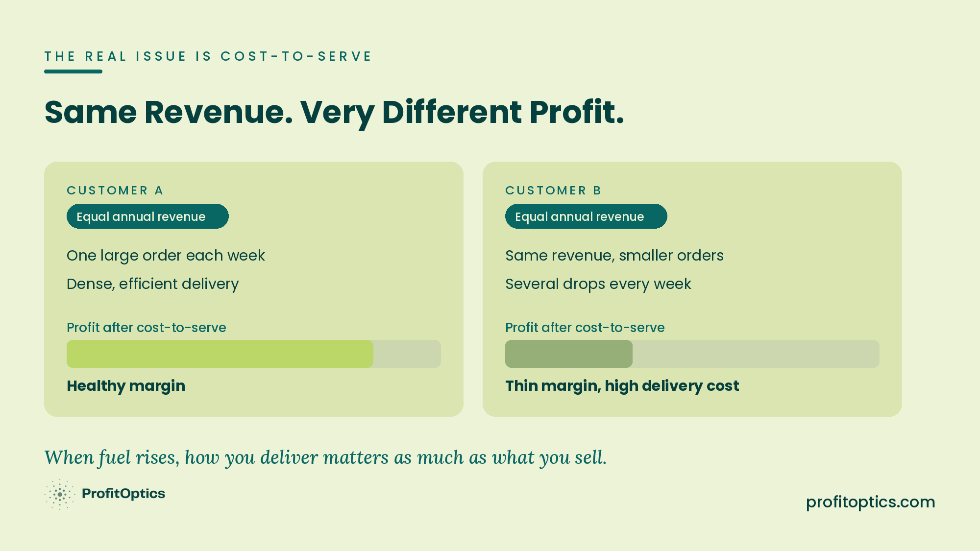Image resolution: width=980 pixels, height=551 pixels.
Task: Click Customer B's Equal annual revenue pill
Action: [586, 216]
